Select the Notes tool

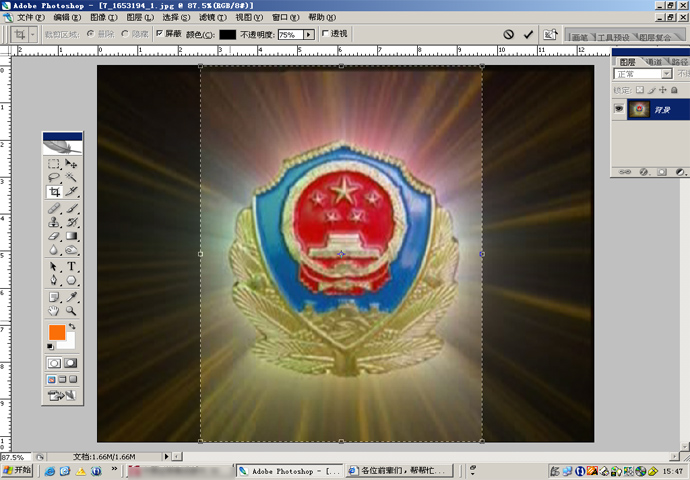point(54,297)
